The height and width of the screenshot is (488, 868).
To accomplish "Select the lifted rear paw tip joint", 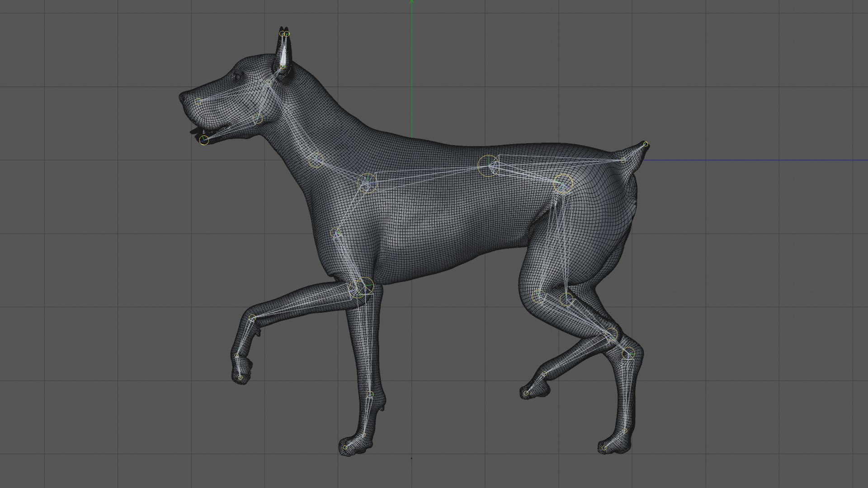I will (x=526, y=394).
